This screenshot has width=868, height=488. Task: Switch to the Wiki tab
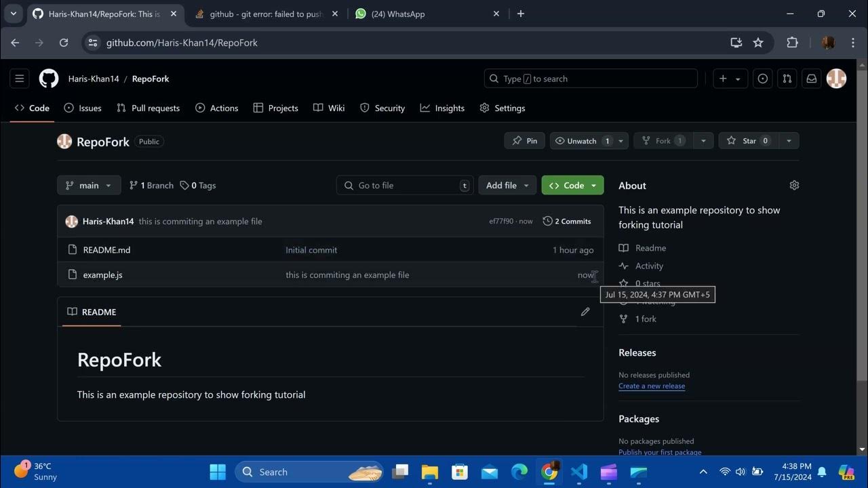(x=329, y=108)
